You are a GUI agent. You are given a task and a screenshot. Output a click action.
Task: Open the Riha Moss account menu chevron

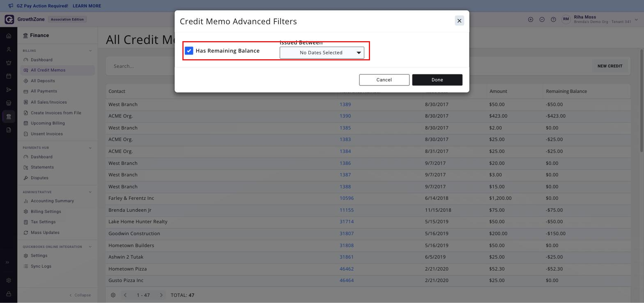[x=637, y=19]
